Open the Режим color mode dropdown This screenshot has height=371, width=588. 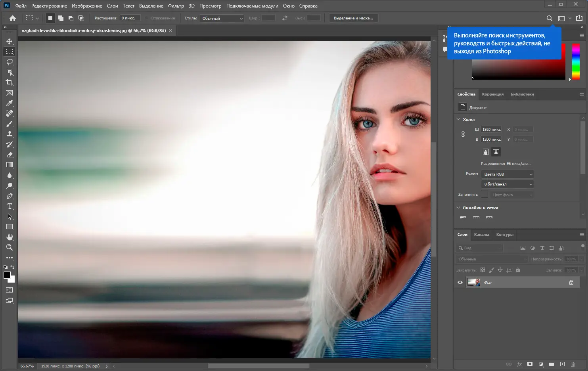507,174
